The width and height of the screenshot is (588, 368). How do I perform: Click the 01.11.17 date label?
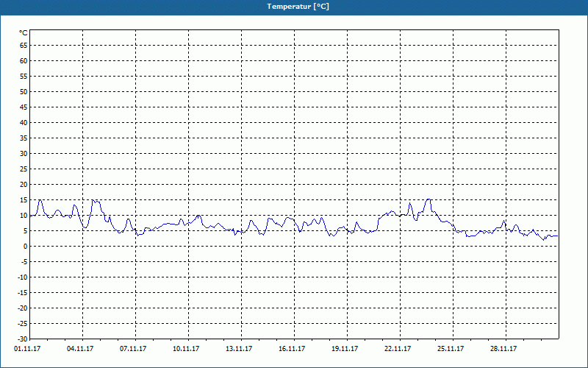coord(27,349)
